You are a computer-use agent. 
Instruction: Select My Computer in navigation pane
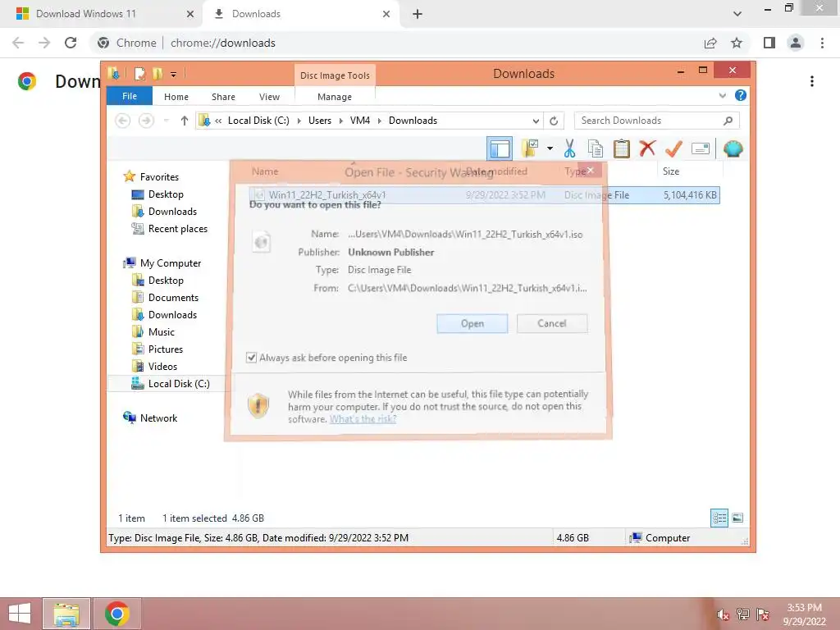[x=171, y=263]
